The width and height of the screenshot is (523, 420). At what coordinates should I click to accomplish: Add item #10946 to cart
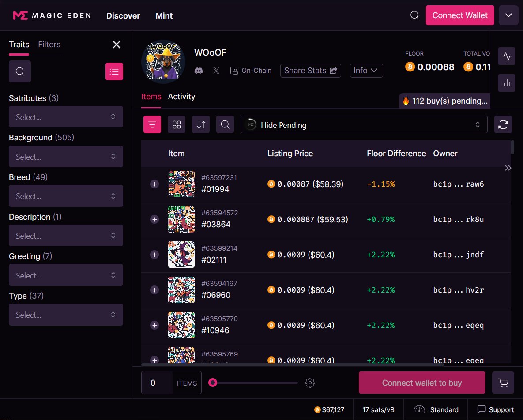tap(154, 325)
